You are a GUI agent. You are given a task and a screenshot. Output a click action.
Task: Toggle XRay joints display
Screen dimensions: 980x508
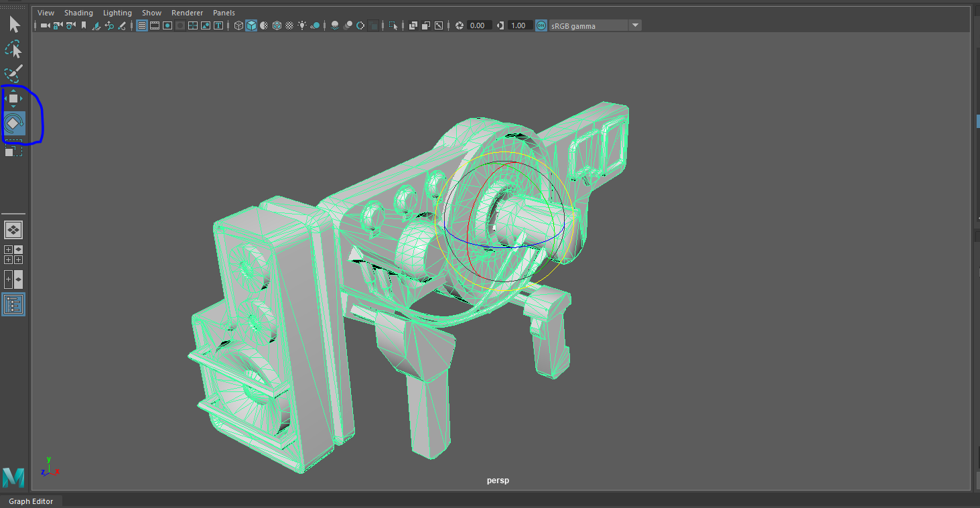click(438, 25)
